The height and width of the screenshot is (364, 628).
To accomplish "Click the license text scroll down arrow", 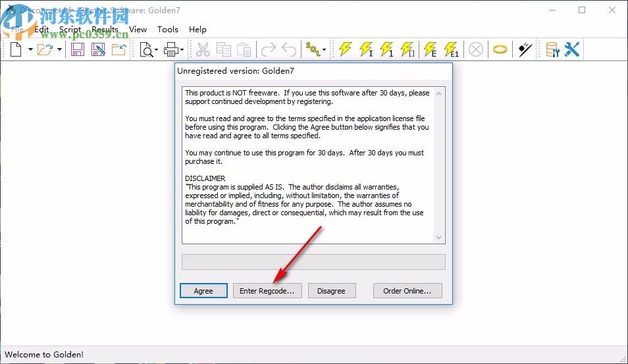I will coord(439,238).
